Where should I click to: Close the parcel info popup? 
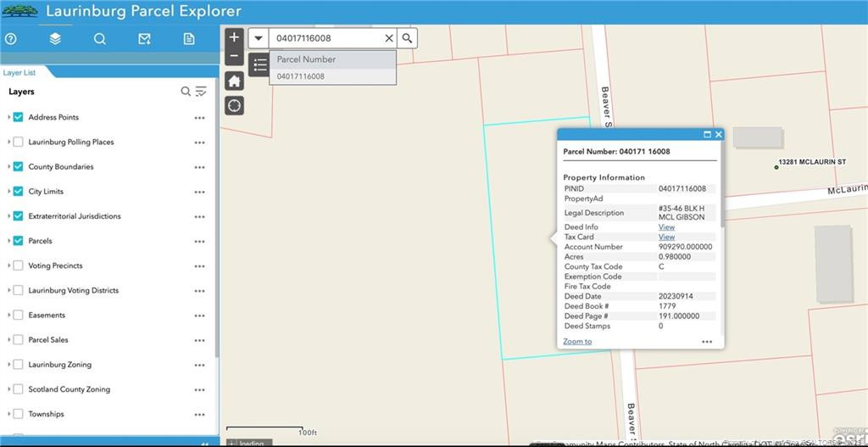pos(719,135)
